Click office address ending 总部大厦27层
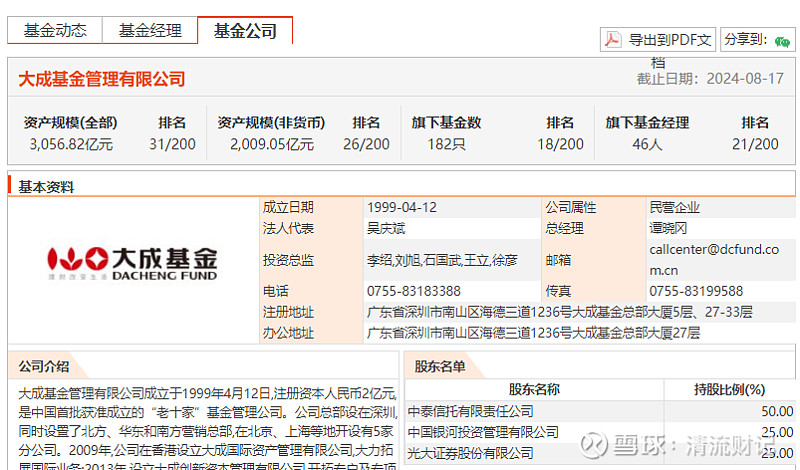This screenshot has width=800, height=470. (x=533, y=333)
